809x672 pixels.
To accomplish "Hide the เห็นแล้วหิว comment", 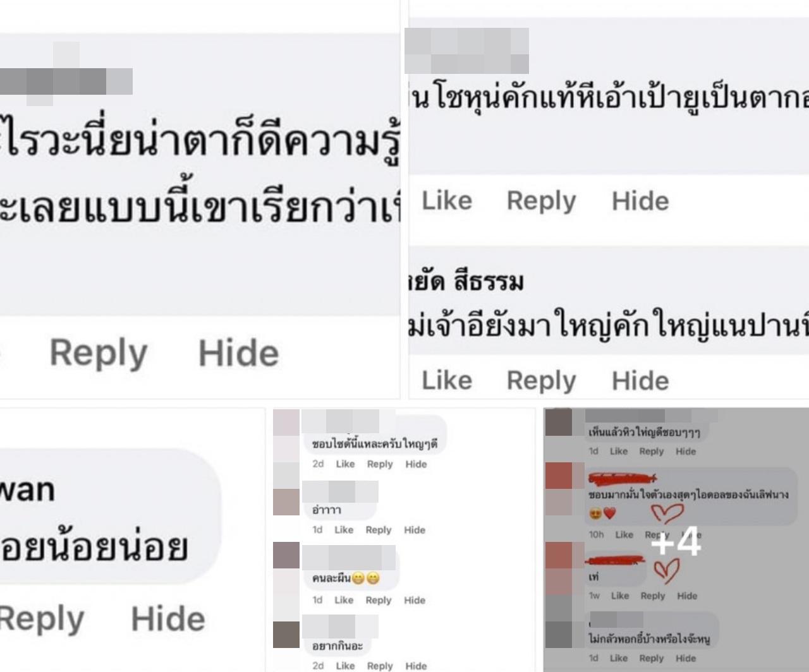I will tap(686, 452).
